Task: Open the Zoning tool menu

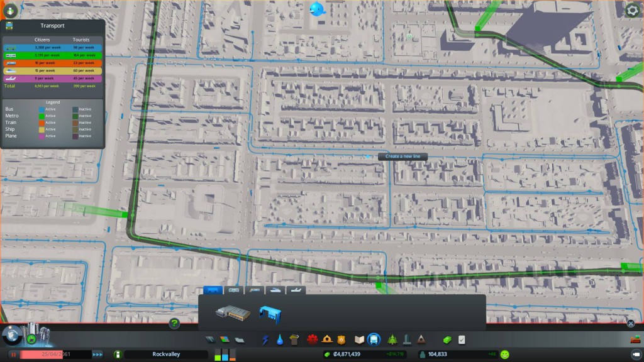Action: (225, 339)
